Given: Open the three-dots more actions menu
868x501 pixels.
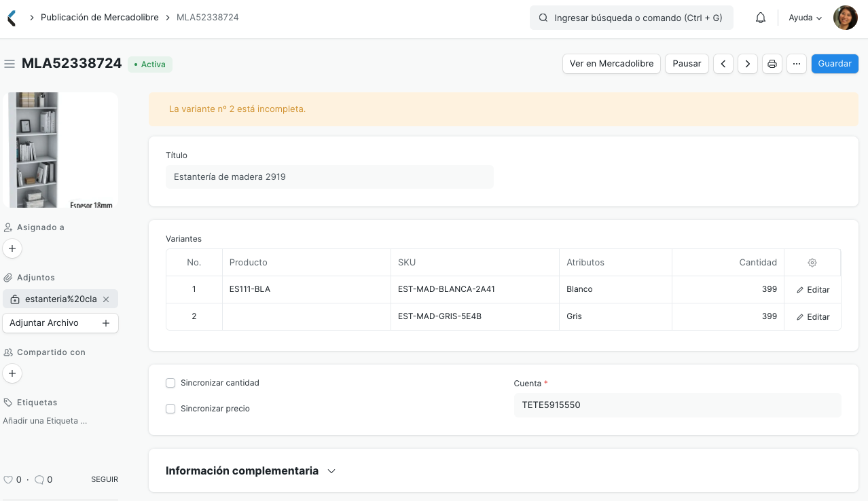Looking at the screenshot, I should click(797, 64).
